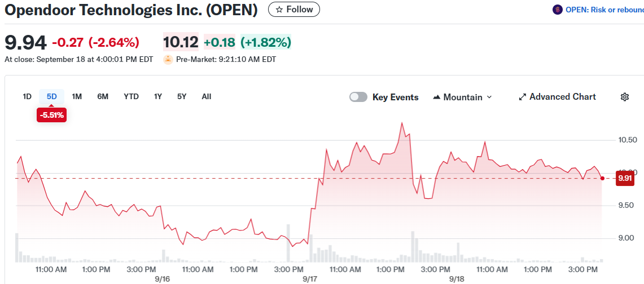Click the 10.50 price axis label
The height and width of the screenshot is (284, 644).
[628, 140]
